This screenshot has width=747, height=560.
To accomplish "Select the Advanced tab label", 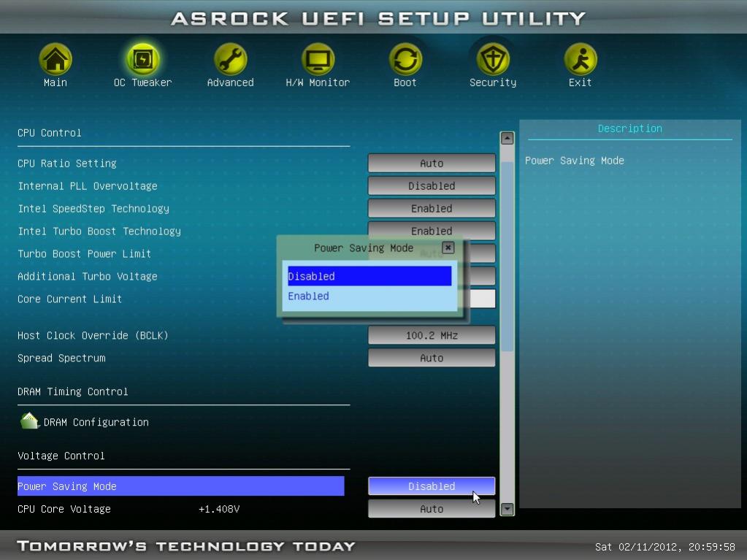I will (230, 83).
